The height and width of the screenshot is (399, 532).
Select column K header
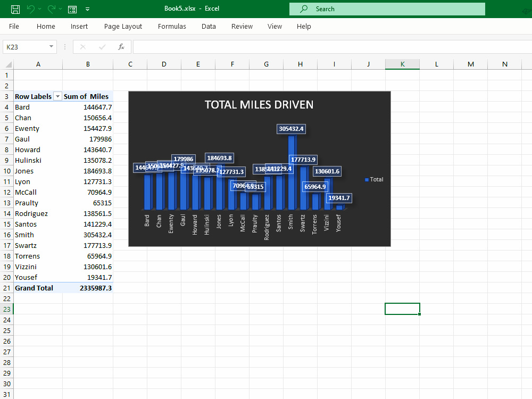tap(402, 64)
